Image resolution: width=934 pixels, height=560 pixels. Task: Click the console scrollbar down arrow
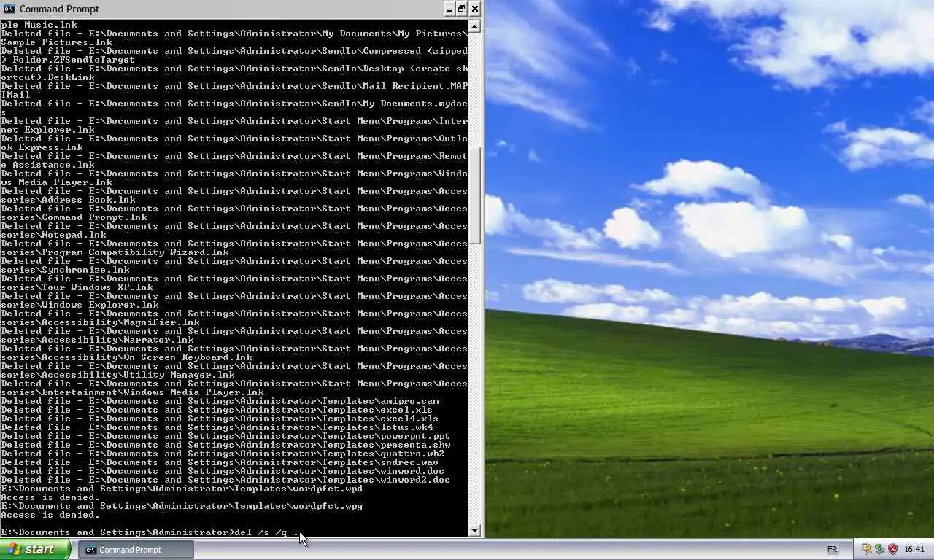click(475, 531)
